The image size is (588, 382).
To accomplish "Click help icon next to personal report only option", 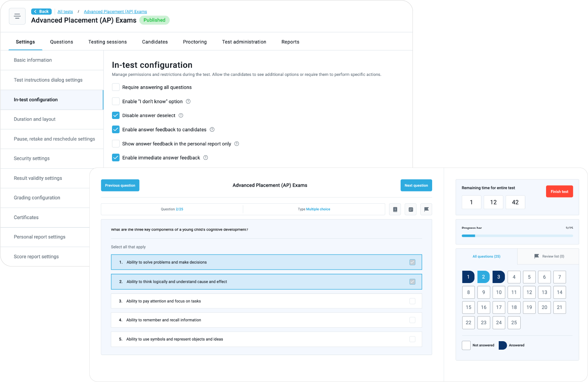I will (x=237, y=144).
